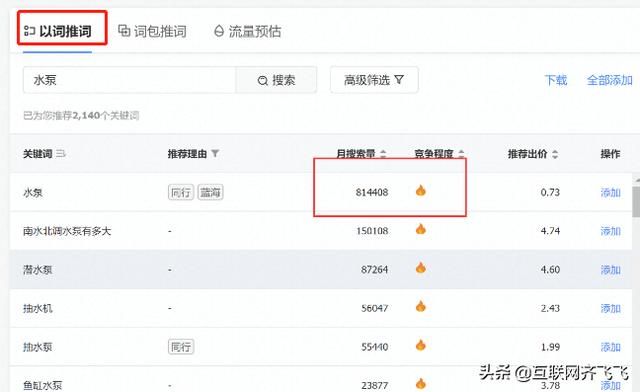Click the list icon beside 关键词 header
Screen dimensions: 640x392
61,154
